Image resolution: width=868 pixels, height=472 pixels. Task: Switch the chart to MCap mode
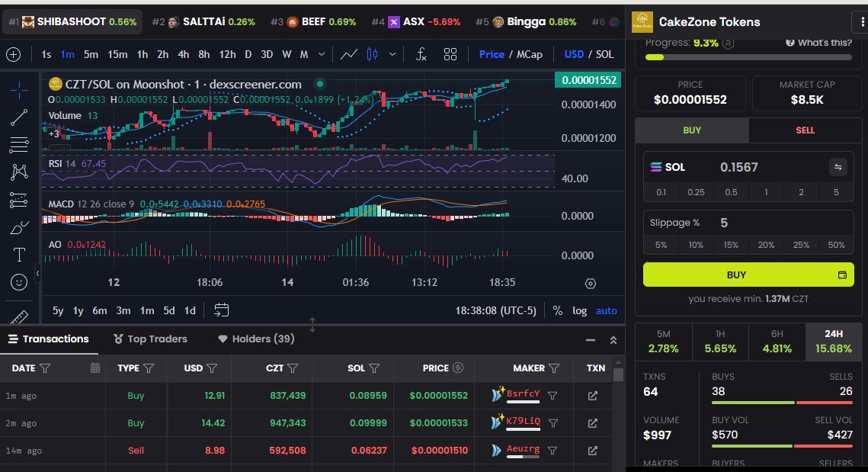pos(530,54)
